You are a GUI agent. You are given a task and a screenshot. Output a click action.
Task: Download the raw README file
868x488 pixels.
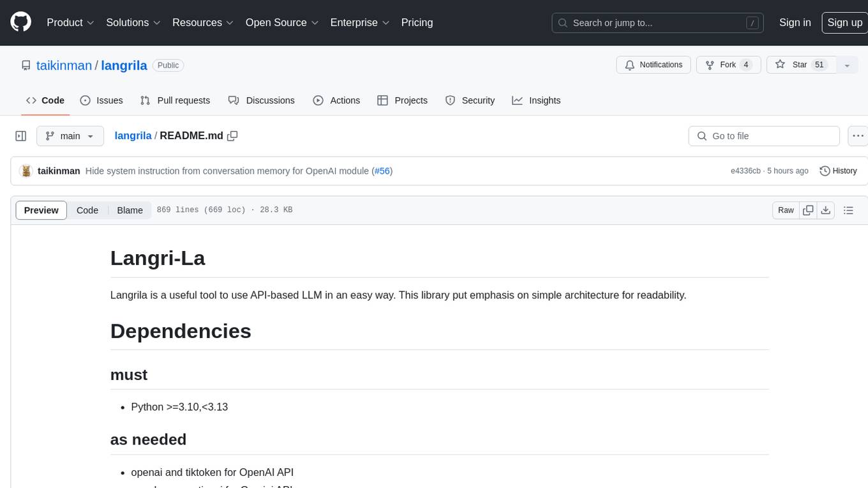(825, 210)
